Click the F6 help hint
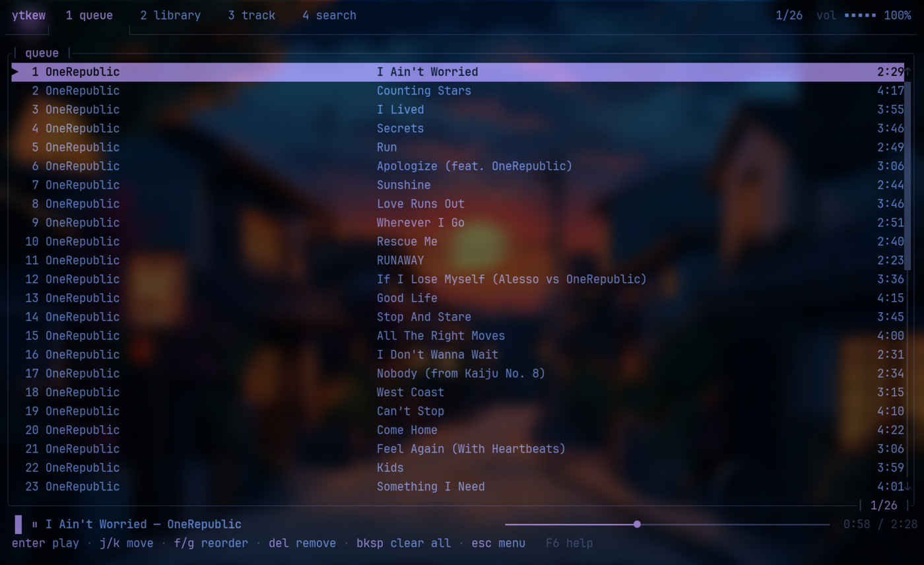 click(x=569, y=543)
